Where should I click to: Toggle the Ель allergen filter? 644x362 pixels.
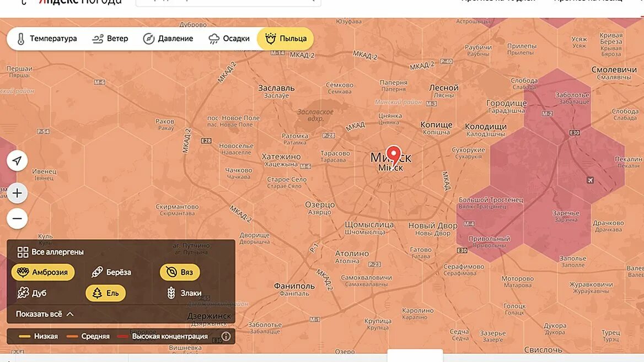[105, 293]
